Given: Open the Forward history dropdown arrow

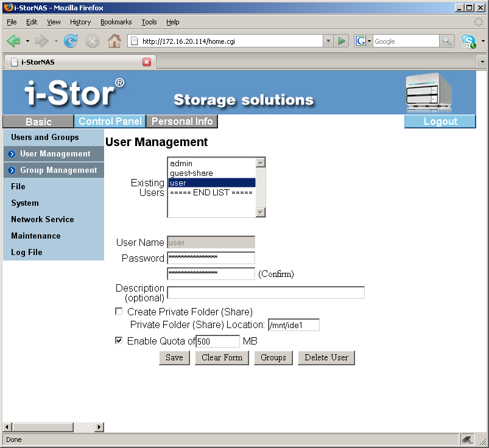Looking at the screenshot, I should [56, 41].
